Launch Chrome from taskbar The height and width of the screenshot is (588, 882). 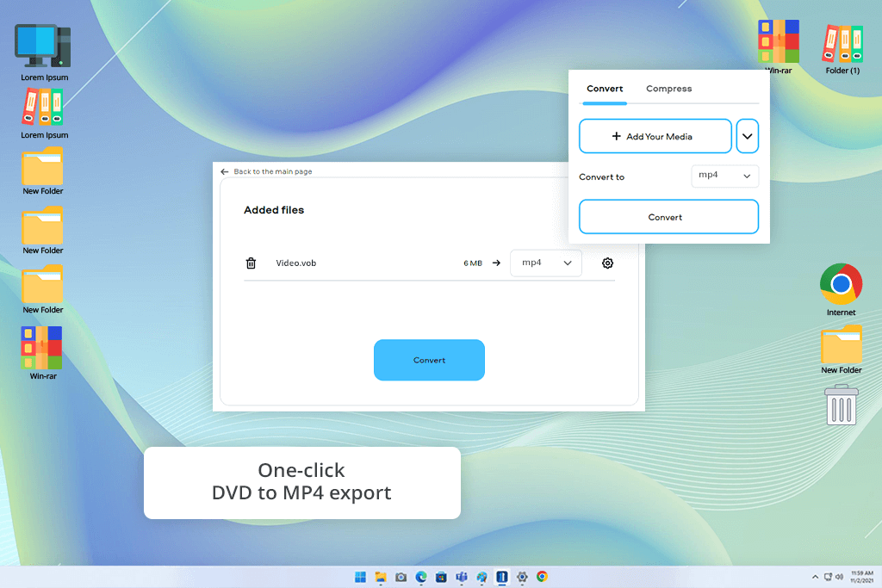tap(543, 577)
